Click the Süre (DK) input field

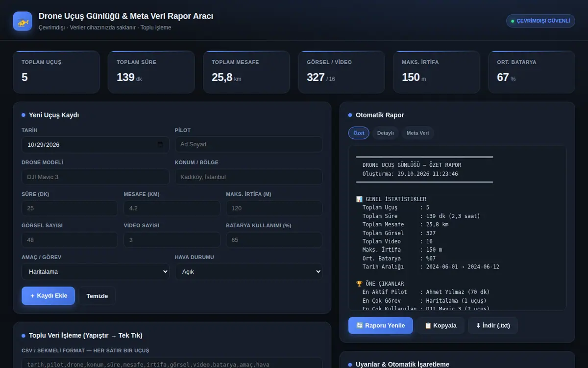[x=70, y=208]
